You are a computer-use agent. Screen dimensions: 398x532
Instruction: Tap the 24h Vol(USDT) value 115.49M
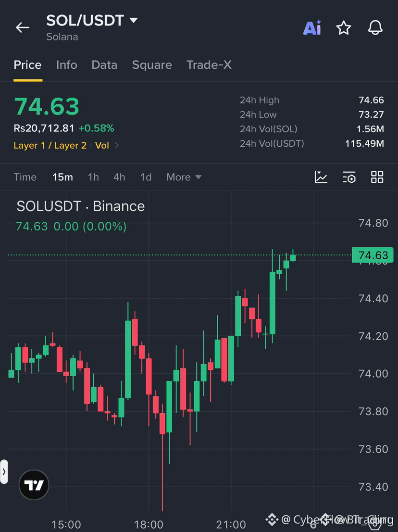364,143
